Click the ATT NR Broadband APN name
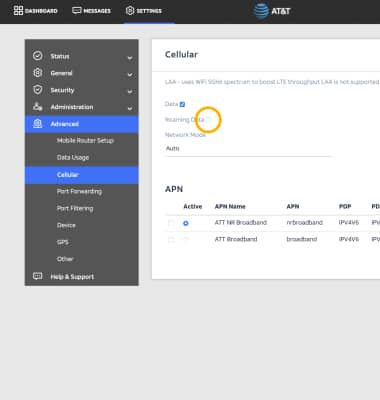 (x=241, y=222)
